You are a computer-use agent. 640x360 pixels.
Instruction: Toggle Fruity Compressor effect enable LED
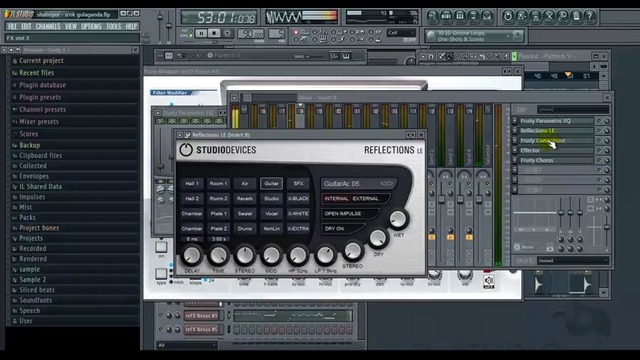[x=599, y=140]
